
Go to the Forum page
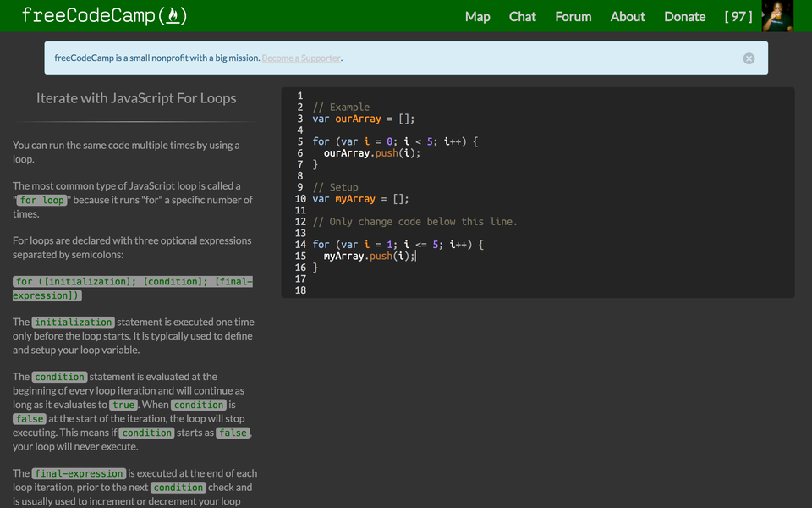573,17
